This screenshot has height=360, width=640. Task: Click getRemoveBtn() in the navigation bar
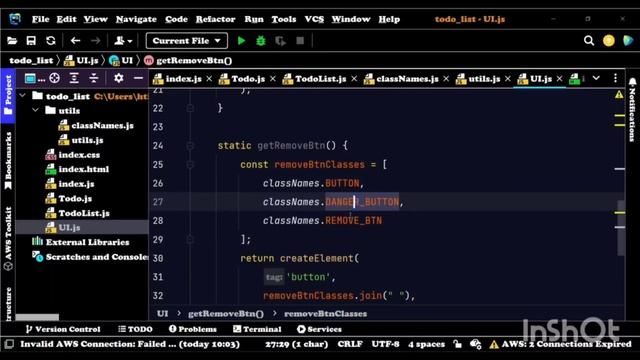(x=188, y=60)
